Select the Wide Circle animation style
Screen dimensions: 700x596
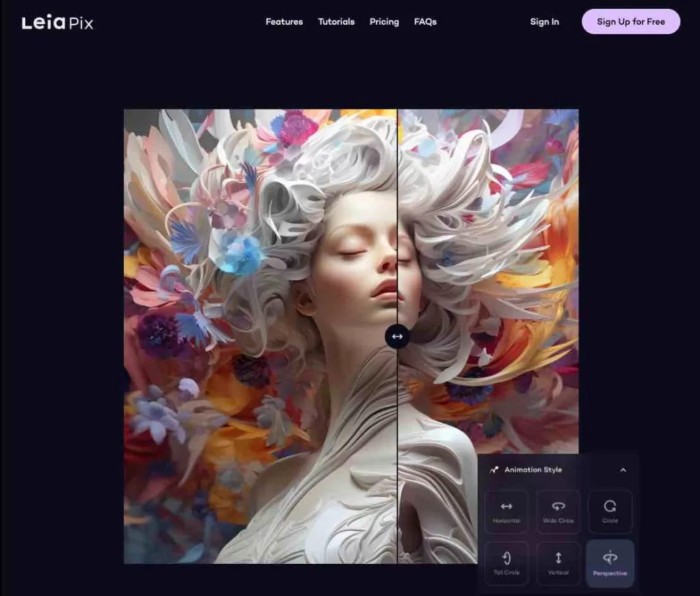[558, 512]
